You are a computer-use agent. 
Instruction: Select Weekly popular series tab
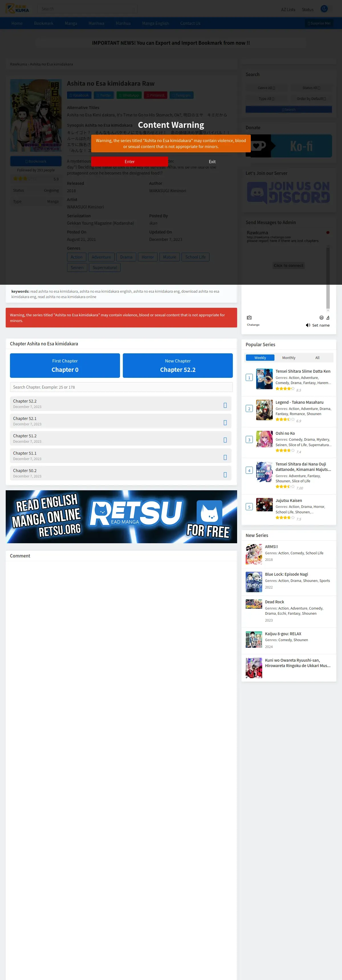[x=260, y=358]
